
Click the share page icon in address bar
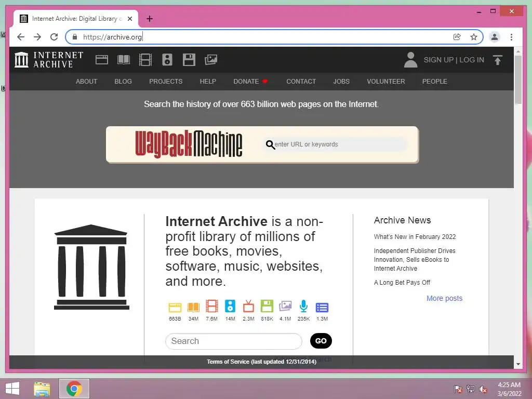[x=457, y=37]
